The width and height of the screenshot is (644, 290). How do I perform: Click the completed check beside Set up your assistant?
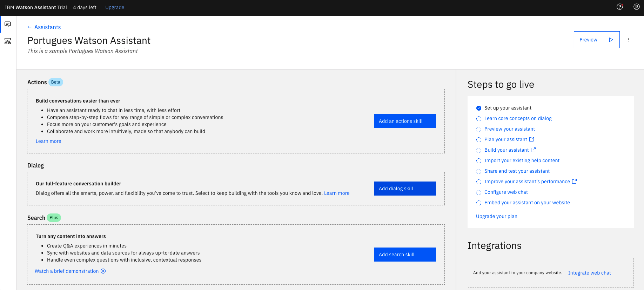[x=479, y=108]
